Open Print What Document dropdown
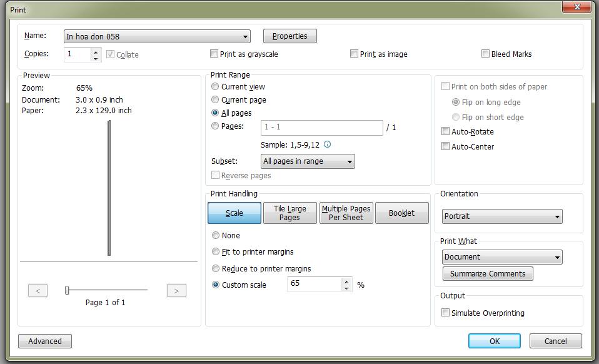Image resolution: width=599 pixels, height=364 pixels. pos(502,256)
